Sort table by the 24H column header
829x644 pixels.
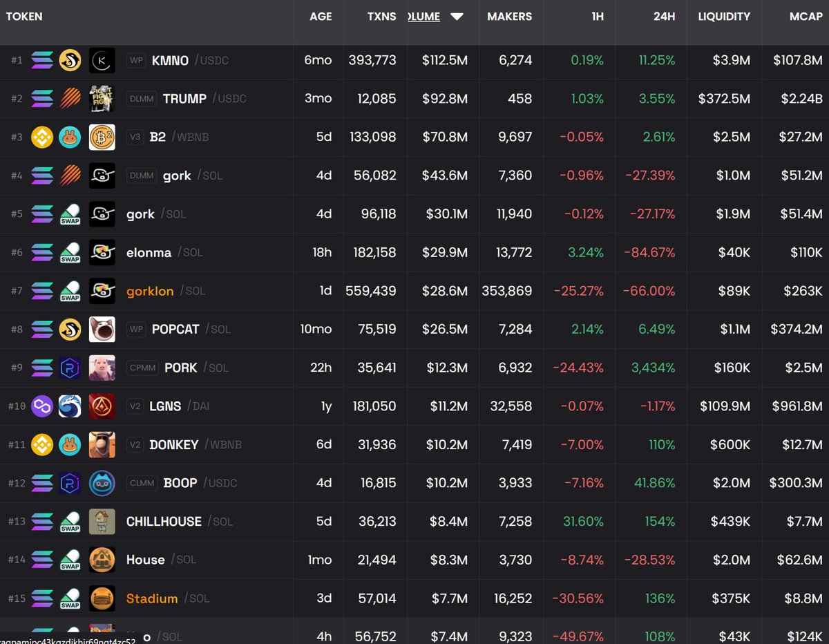(x=664, y=17)
